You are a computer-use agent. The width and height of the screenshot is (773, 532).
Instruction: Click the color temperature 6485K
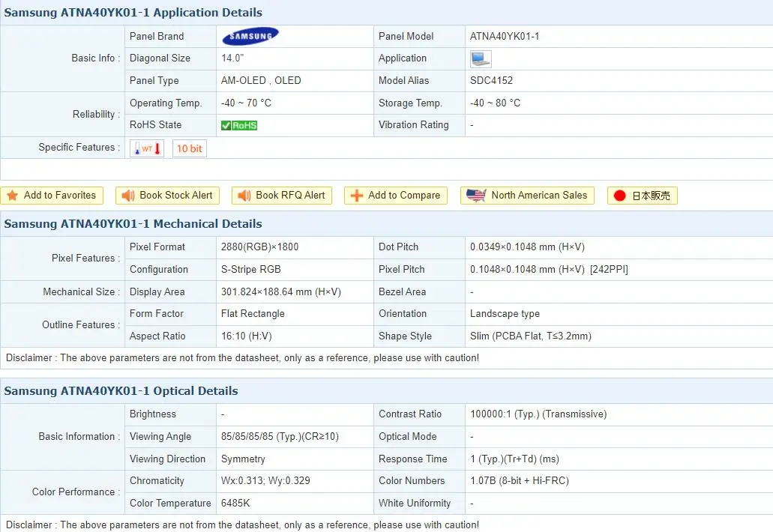coord(235,503)
